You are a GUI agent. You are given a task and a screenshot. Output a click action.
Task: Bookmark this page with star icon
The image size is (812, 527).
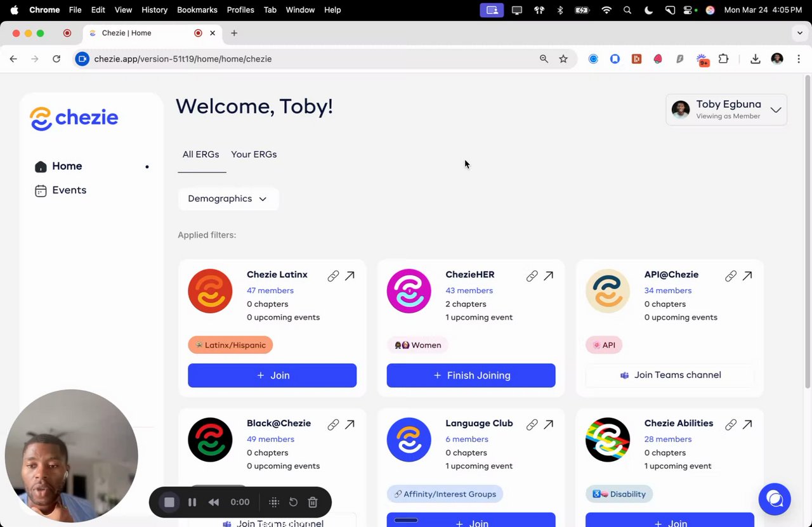click(x=563, y=59)
